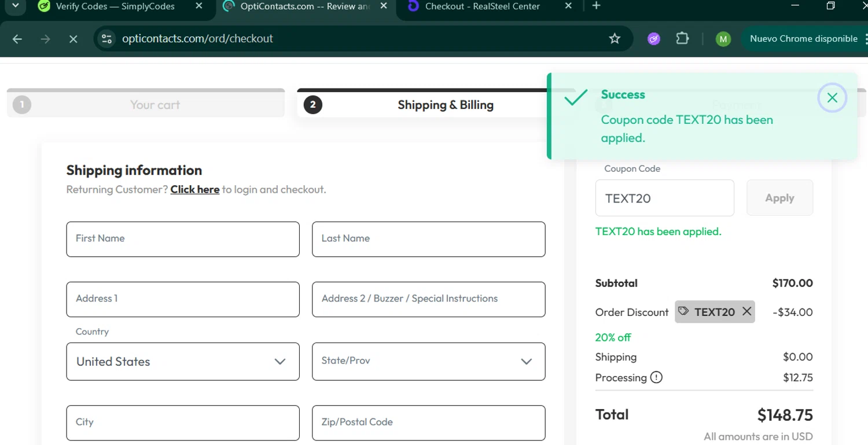Screen dimensions: 868x445
Task: Click the Apply coupon button
Action: 779,198
